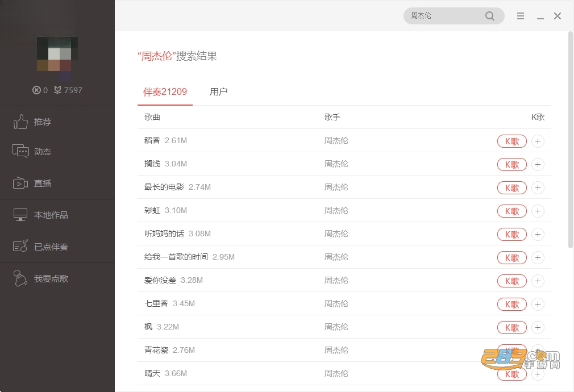The height and width of the screenshot is (392, 574).
Task: Click the flower count 7597 icon
Action: pos(57,90)
